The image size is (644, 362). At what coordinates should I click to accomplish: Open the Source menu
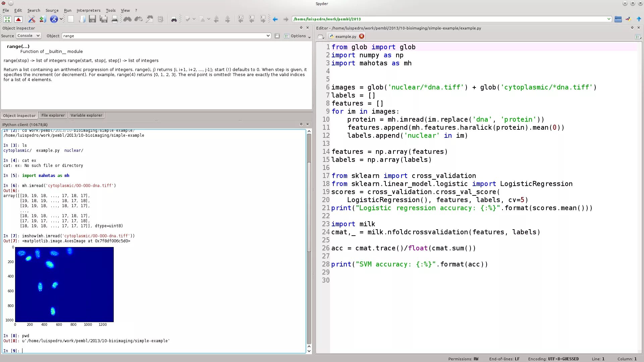pos(51,10)
